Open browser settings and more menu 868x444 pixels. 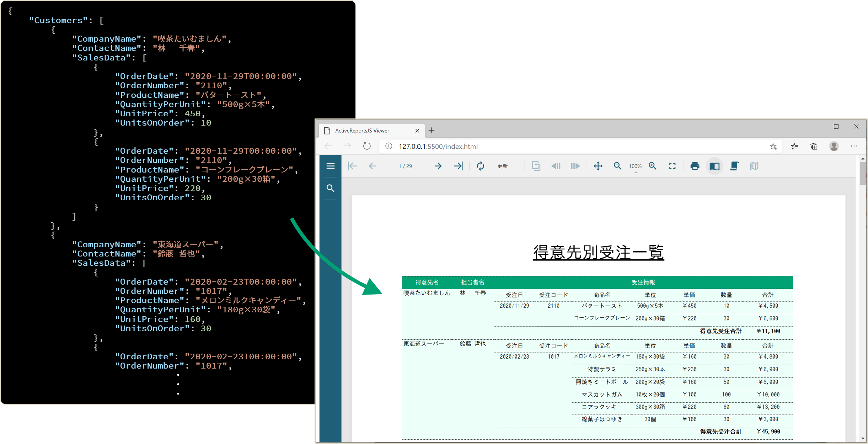coord(854,146)
